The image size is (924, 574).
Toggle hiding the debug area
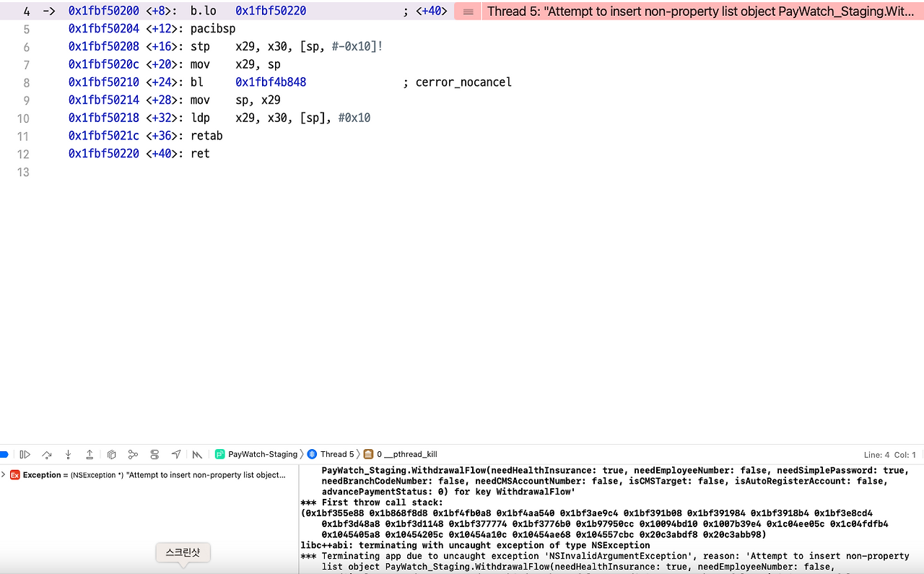[x=4, y=454]
